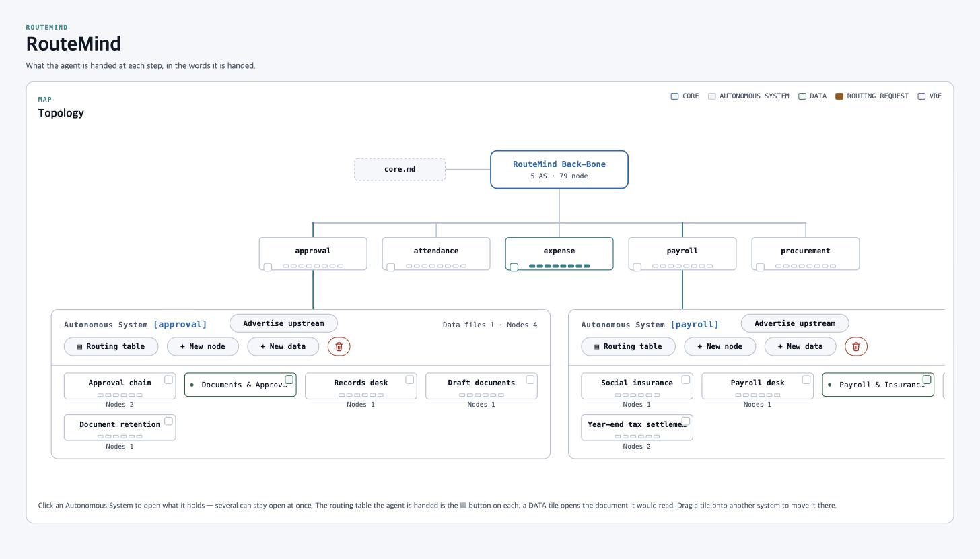The width and height of the screenshot is (980, 559).
Task: Click "Nodes 1" under Draft documents
Action: coord(481,405)
